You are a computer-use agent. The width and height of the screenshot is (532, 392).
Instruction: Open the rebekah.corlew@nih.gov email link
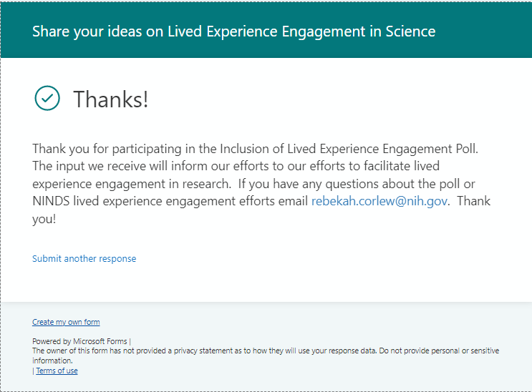[379, 202]
